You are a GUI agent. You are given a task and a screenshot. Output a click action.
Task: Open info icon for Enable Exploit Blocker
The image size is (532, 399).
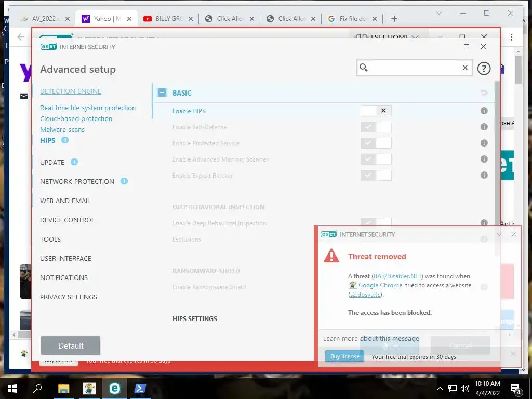click(x=484, y=175)
